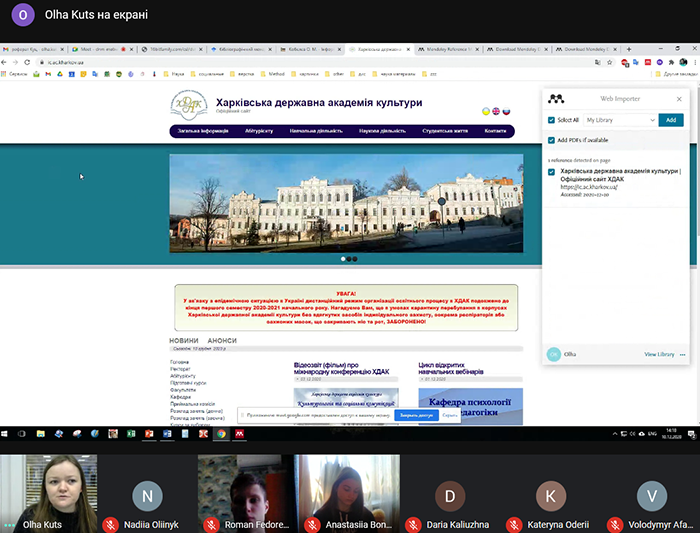Open the translate icon in address bar
Viewport: 700px width, 533px height.
(598, 62)
